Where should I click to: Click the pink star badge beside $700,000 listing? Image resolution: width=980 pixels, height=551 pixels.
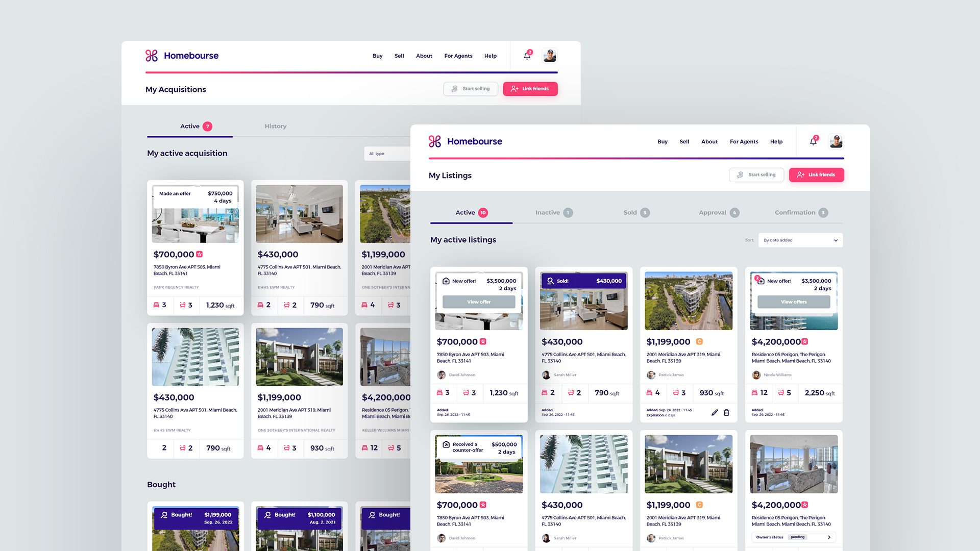(x=483, y=341)
